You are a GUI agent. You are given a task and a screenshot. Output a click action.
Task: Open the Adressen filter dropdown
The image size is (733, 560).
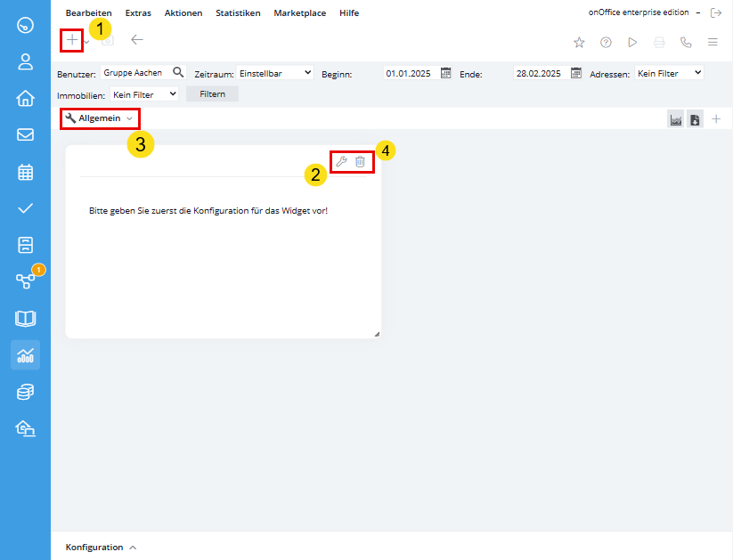tap(669, 73)
